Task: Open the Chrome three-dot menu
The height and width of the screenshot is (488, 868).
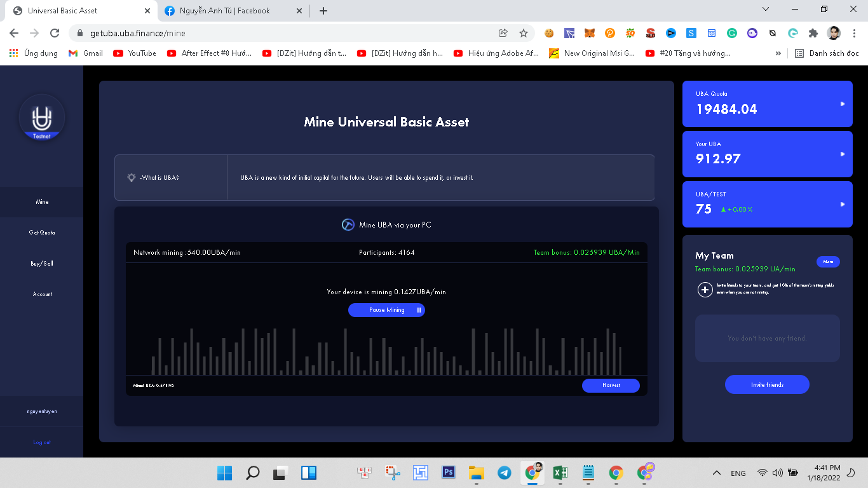Action: tap(853, 33)
